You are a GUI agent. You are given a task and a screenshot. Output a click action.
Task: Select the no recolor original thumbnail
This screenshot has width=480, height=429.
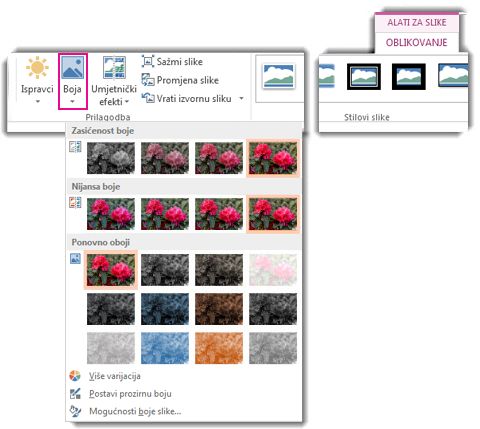111,270
